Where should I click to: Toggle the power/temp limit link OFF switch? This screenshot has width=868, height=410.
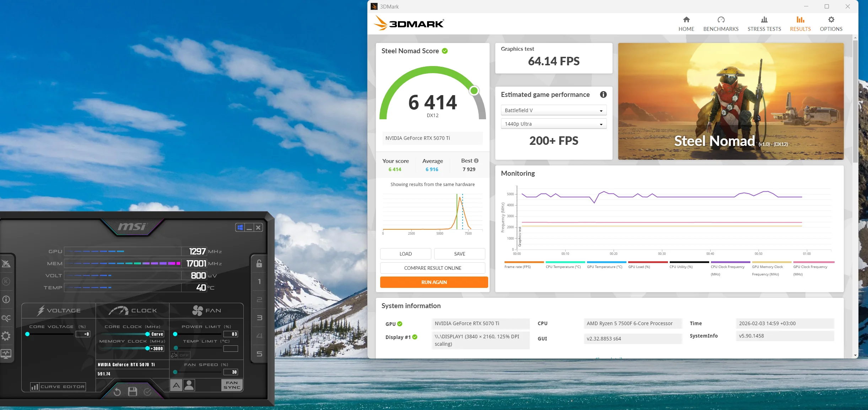pos(180,355)
